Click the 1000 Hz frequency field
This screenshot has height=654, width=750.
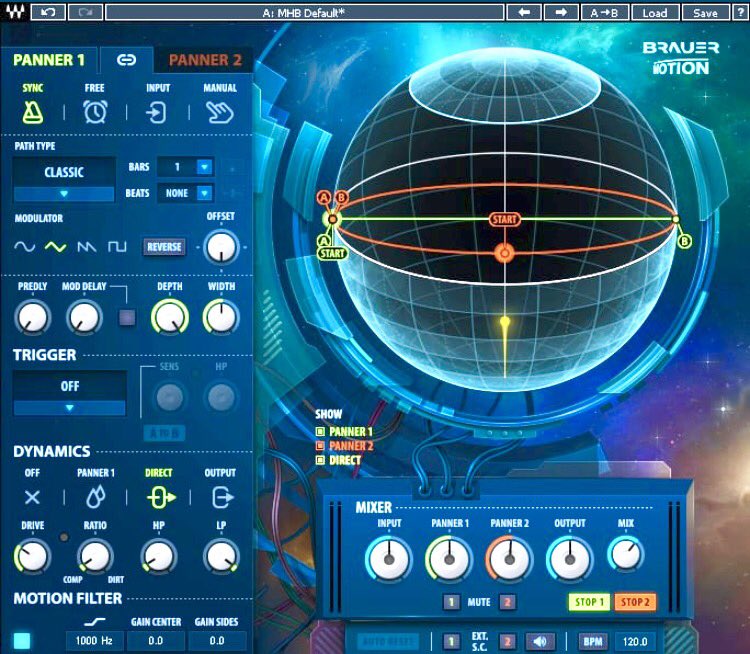coord(94,641)
